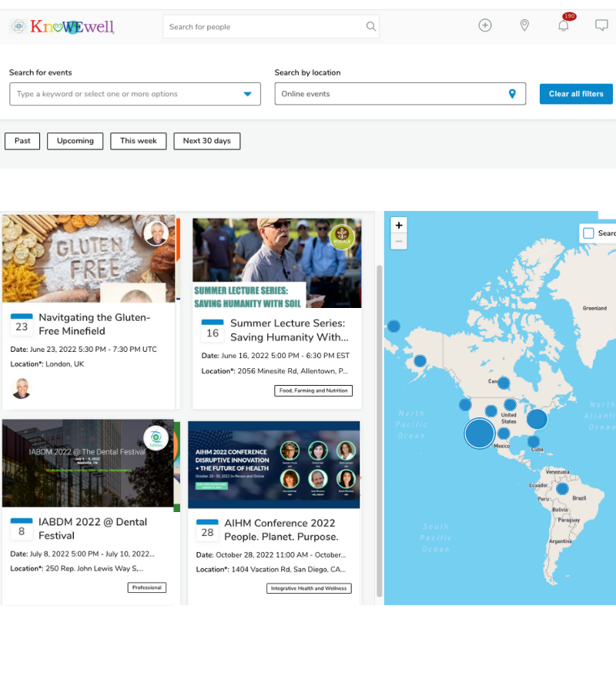Click the July 8, 2022 date line
616x693 pixels.
coord(82,554)
